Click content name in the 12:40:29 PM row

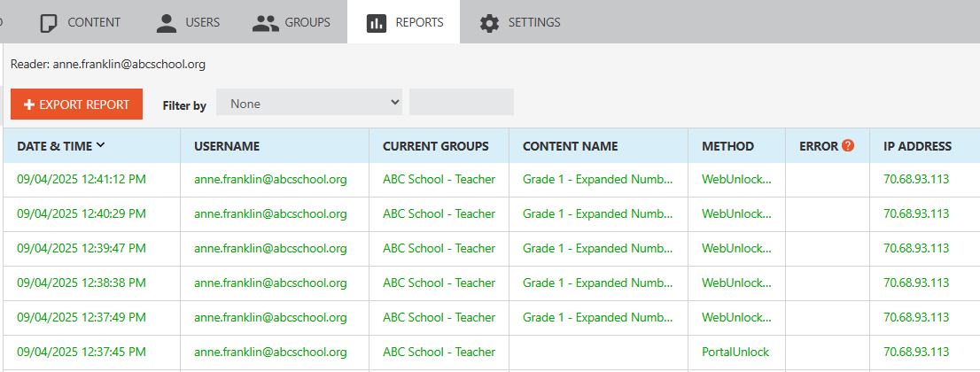click(x=597, y=213)
